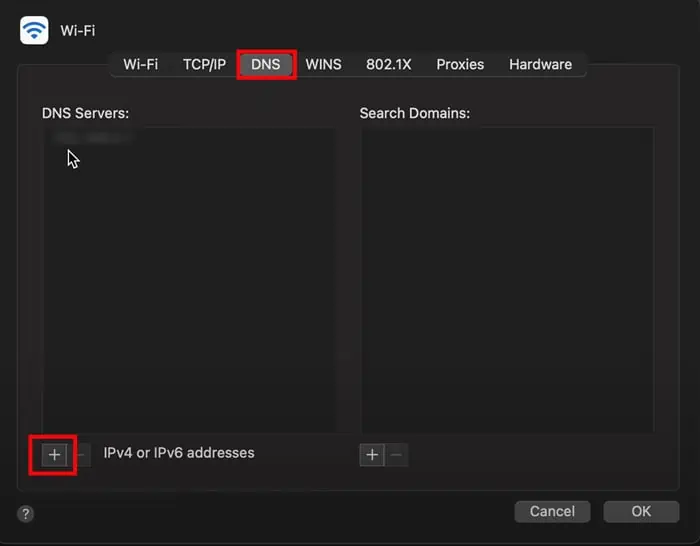Viewport: 700px width, 546px height.
Task: Remove search domain with minus button
Action: pyautogui.click(x=397, y=455)
